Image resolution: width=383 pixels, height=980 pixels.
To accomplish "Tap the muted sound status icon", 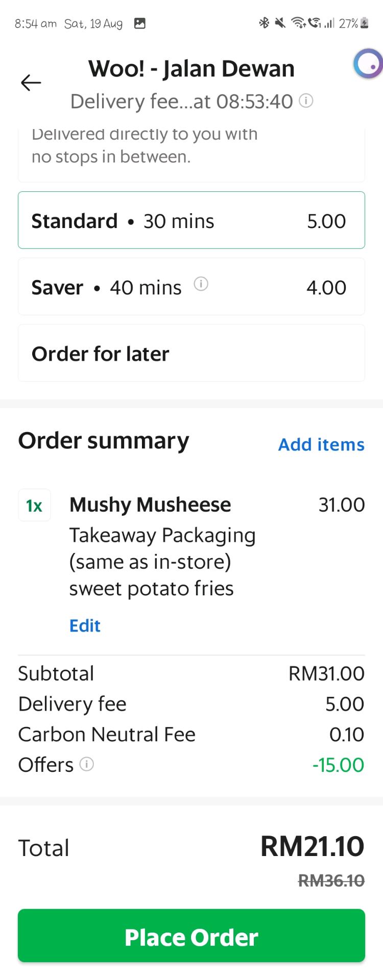I will pyautogui.click(x=280, y=23).
